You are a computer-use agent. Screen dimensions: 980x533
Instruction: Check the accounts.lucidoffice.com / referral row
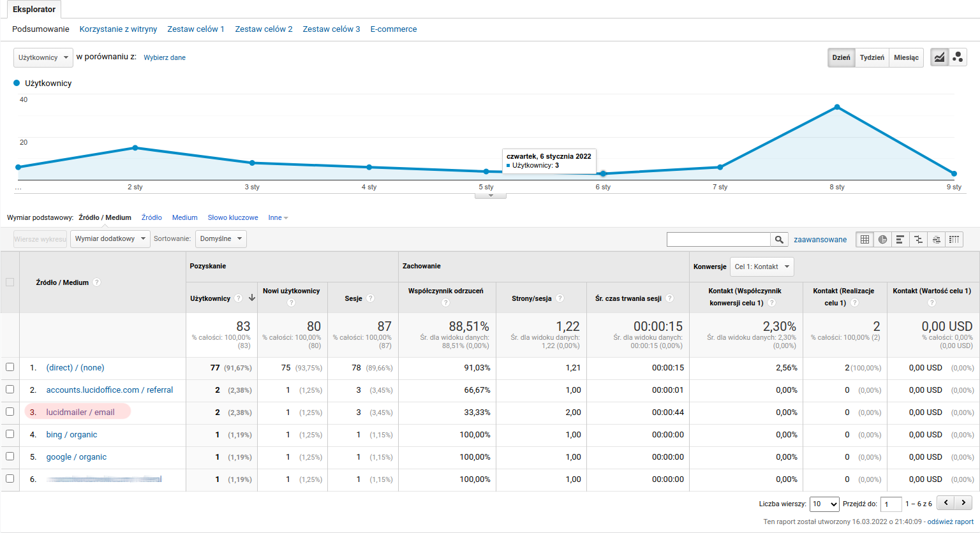(10, 390)
